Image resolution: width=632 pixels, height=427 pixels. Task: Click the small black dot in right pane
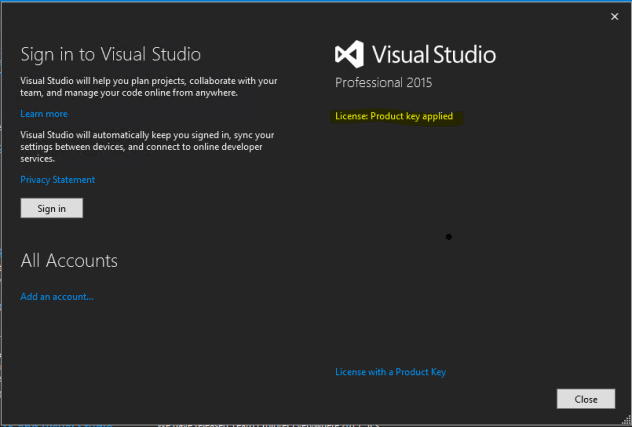[x=448, y=237]
